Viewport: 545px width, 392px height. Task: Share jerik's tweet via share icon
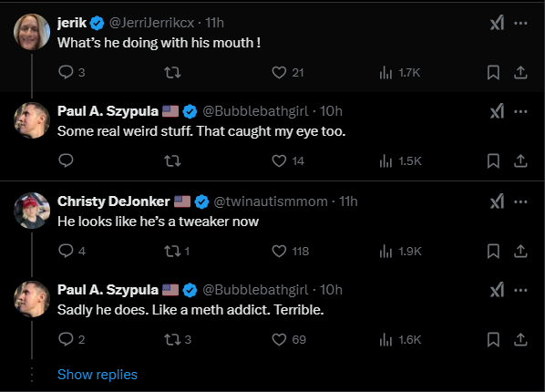pyautogui.click(x=520, y=72)
